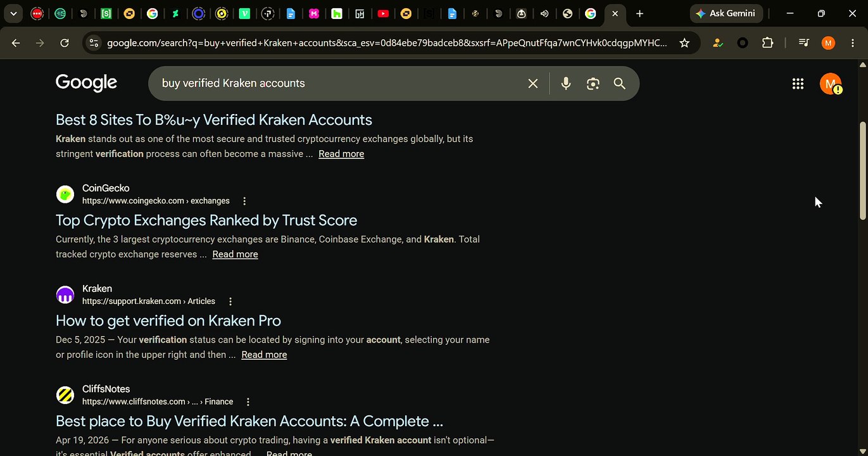
Task: Open options menu for Kraken result
Action: click(x=230, y=301)
